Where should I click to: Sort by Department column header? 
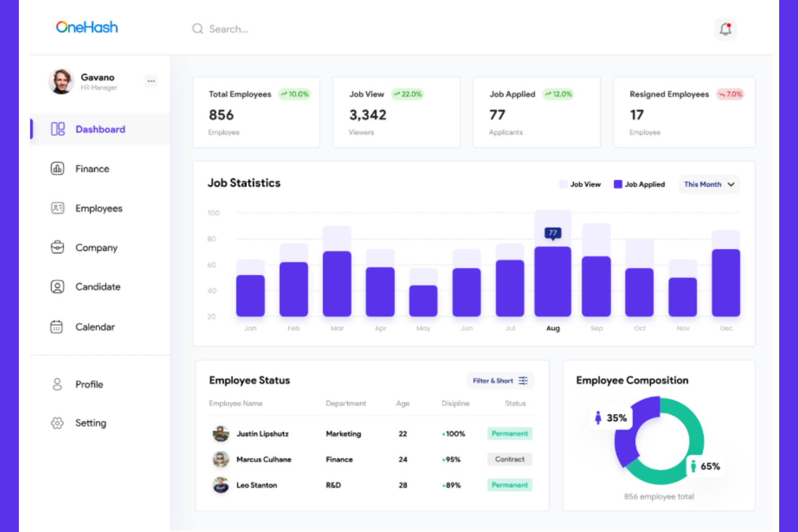[x=346, y=403]
